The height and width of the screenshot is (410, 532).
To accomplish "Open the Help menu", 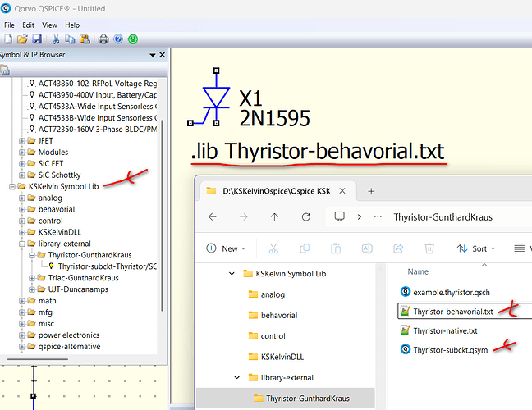I will (72, 25).
